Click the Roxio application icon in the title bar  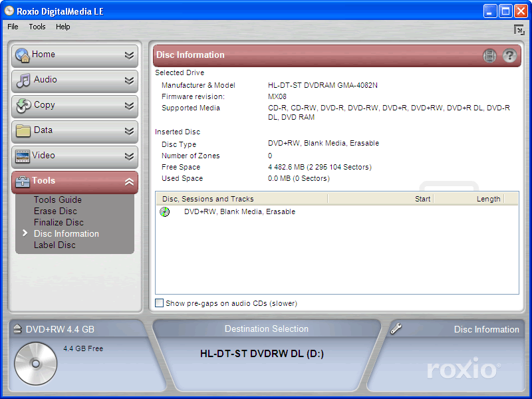point(9,11)
